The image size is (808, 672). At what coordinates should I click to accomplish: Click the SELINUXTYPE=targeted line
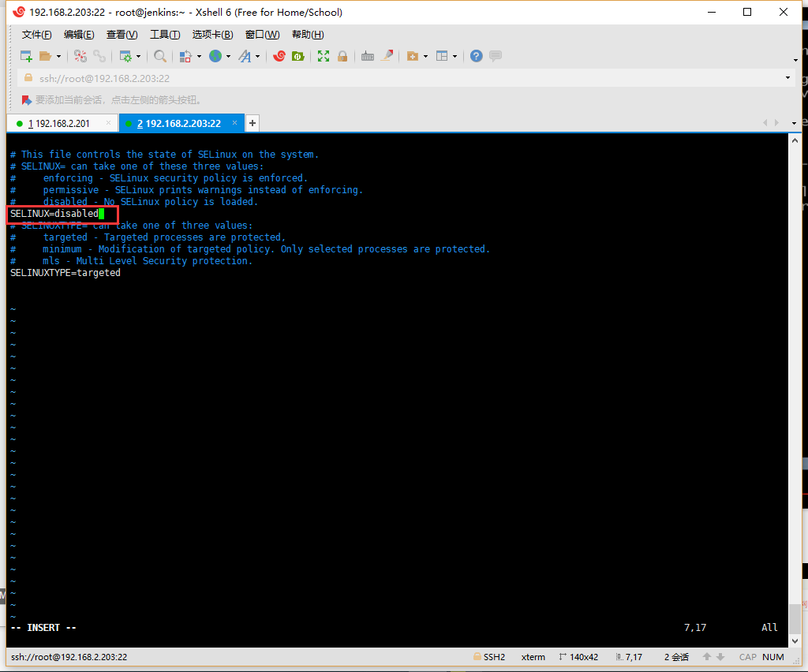[65, 273]
